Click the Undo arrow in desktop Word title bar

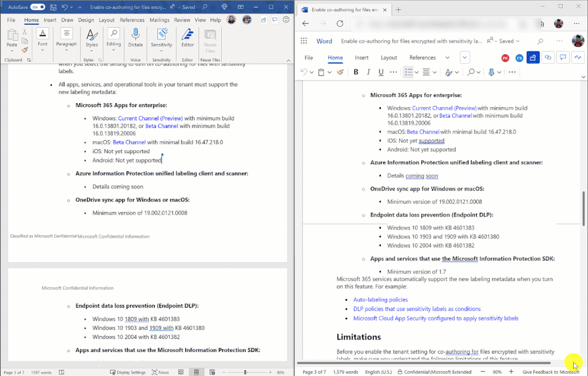click(65, 6)
